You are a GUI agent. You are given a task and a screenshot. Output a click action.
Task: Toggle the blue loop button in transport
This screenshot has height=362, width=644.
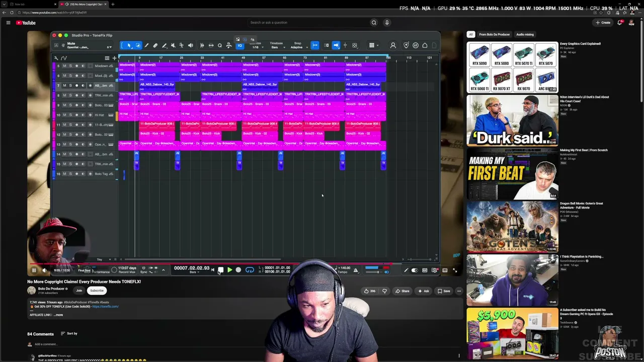click(x=250, y=270)
